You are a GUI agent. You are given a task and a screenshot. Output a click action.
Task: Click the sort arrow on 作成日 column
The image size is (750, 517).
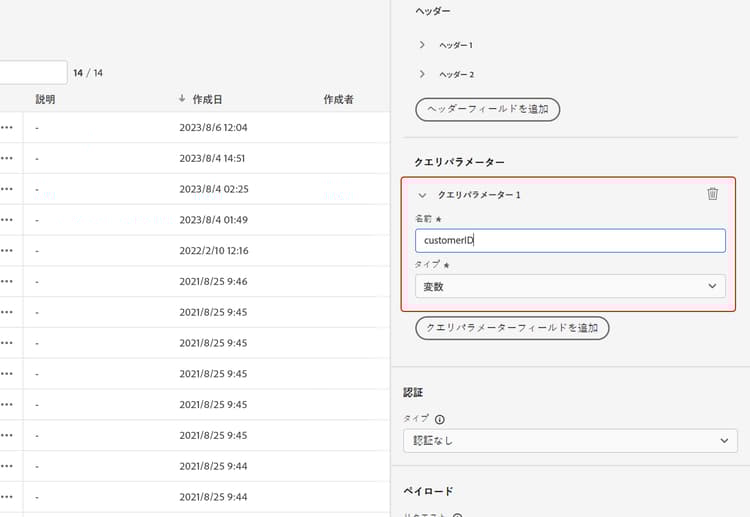point(182,99)
